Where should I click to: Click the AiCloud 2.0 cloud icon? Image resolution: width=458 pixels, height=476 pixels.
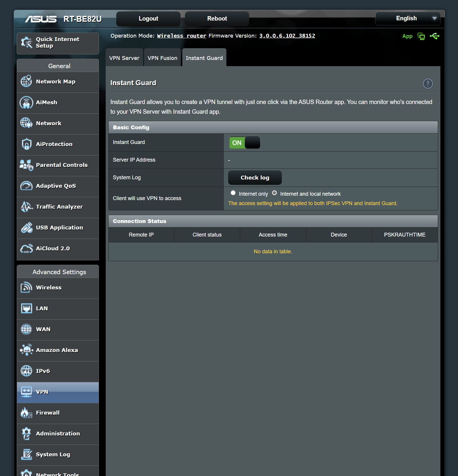click(x=26, y=249)
